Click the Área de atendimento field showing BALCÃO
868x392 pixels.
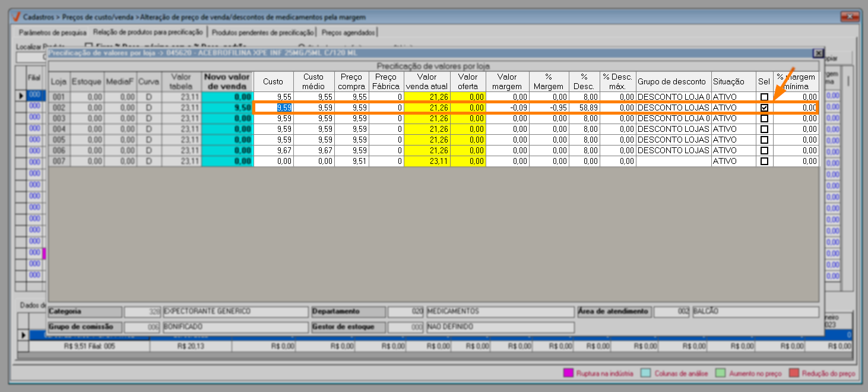click(755, 312)
